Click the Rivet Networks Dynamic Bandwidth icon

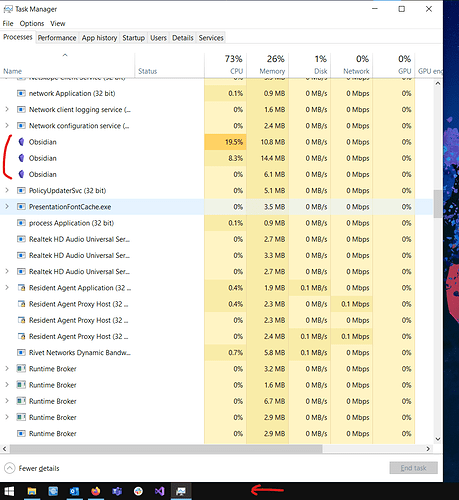[x=21, y=353]
